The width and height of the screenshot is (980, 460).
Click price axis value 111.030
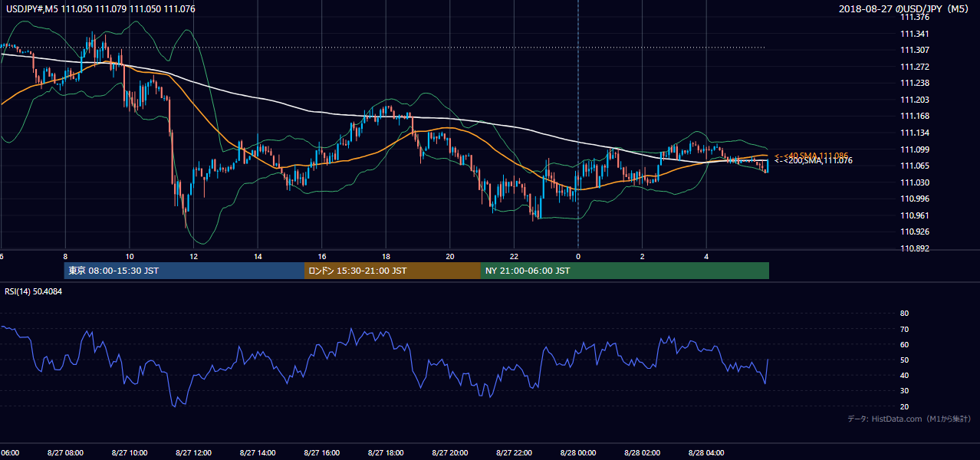[x=916, y=182]
